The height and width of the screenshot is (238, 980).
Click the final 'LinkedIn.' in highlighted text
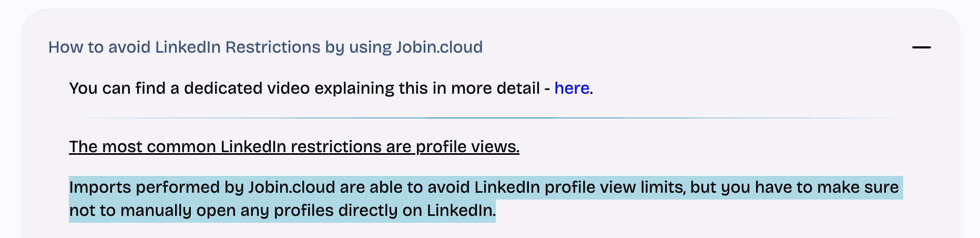461,211
